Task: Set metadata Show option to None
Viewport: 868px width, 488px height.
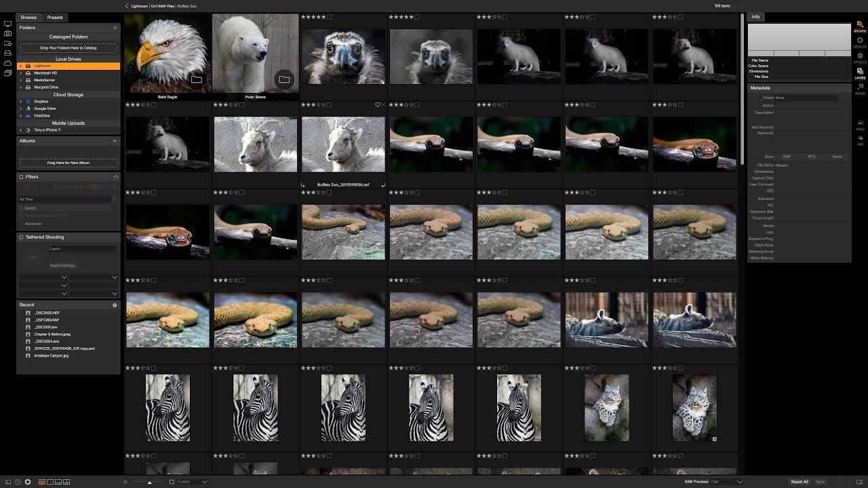Action: tap(837, 157)
